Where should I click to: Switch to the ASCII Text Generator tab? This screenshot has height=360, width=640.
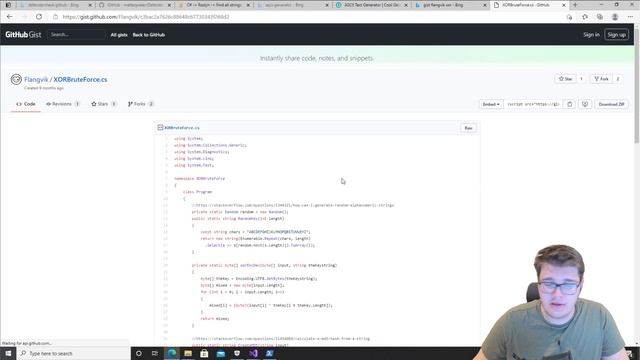[371, 5]
